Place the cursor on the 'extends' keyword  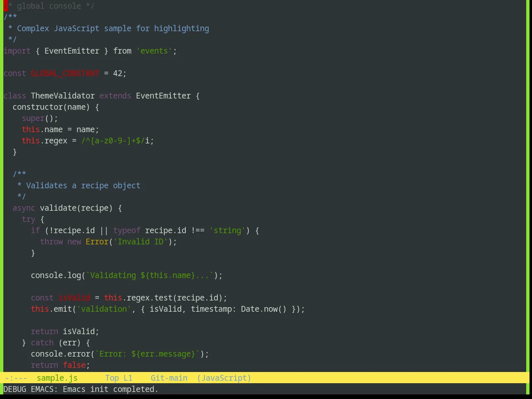(115, 96)
